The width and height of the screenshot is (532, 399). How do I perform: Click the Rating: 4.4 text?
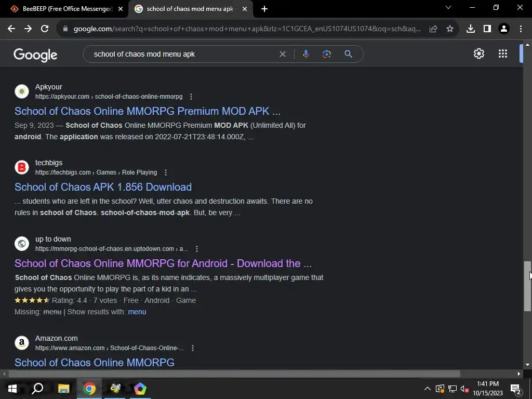(69, 300)
